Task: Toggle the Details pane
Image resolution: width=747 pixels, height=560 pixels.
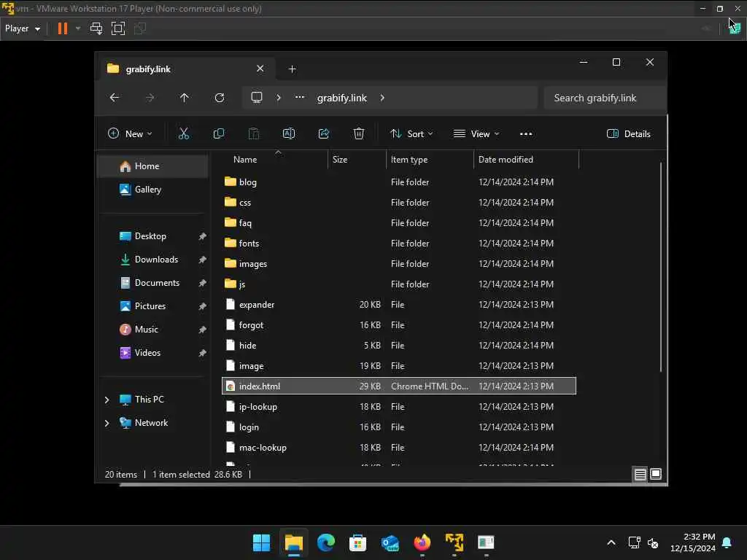Action: coord(628,134)
